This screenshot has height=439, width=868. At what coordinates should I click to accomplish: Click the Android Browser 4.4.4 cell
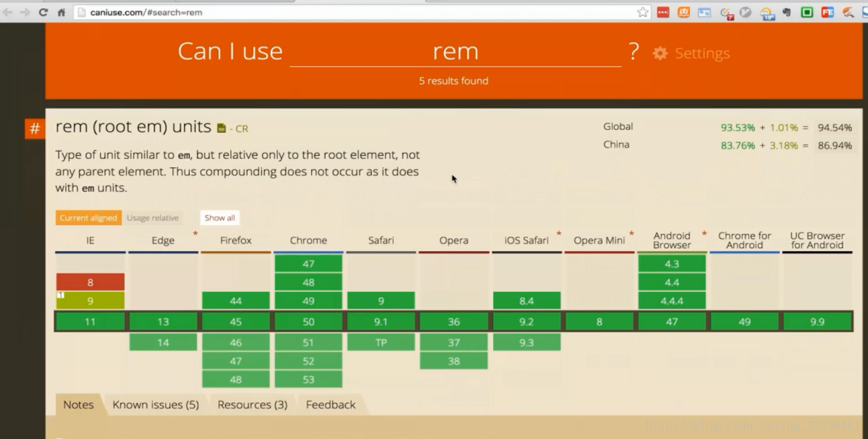672,301
